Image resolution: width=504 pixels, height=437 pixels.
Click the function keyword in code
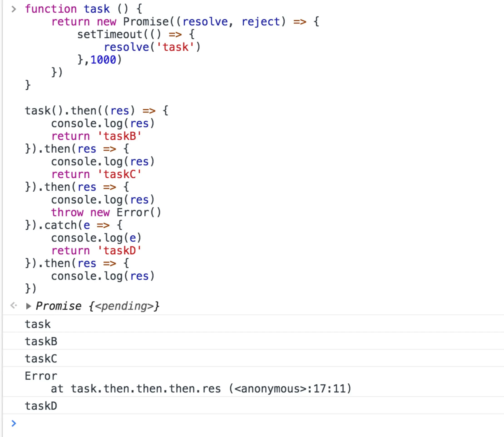pos(51,9)
